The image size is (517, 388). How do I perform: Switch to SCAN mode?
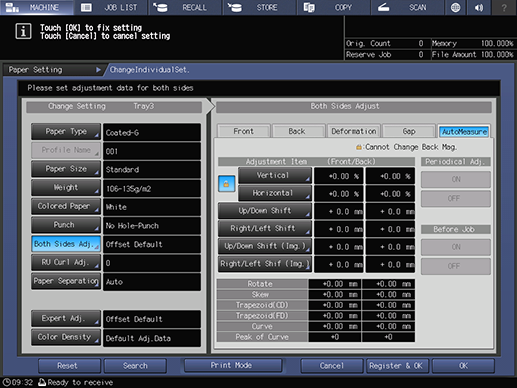[407, 7]
